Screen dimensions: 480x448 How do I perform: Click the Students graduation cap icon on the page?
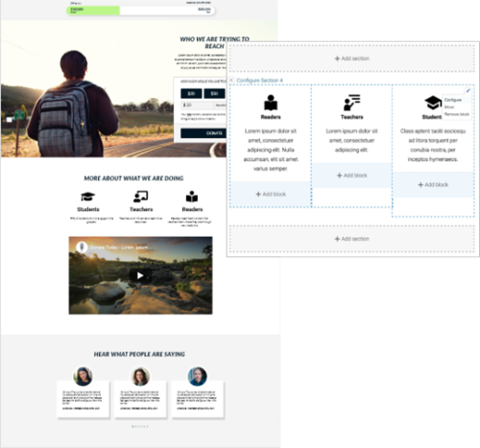click(87, 197)
